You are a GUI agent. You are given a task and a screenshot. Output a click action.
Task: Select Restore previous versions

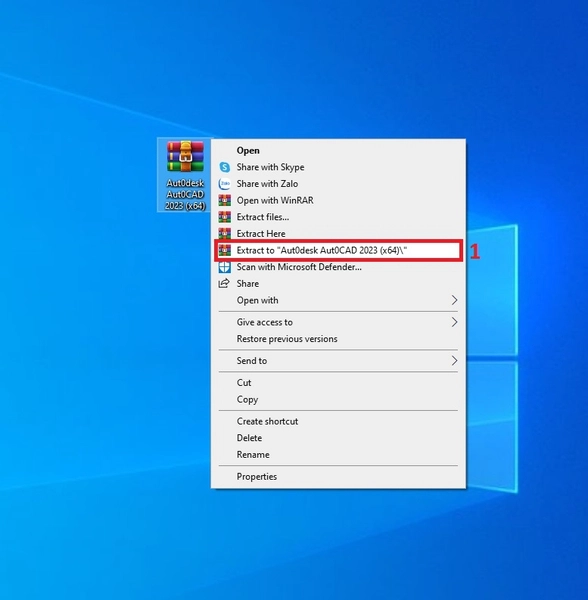[338, 339]
